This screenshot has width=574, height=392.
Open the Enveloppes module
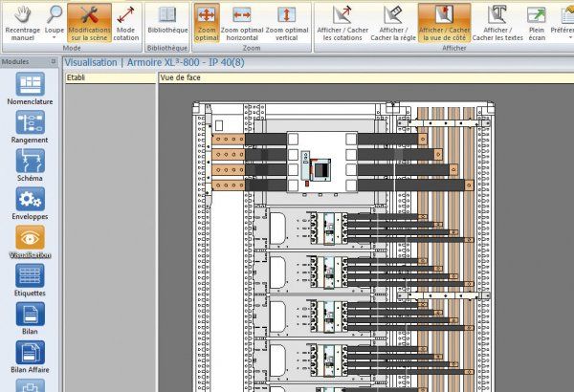[x=31, y=206]
